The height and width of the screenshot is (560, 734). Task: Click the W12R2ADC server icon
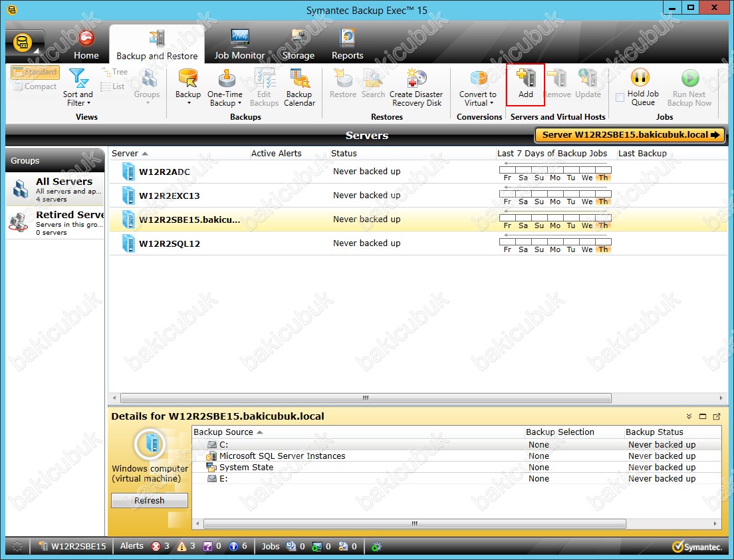tap(128, 172)
